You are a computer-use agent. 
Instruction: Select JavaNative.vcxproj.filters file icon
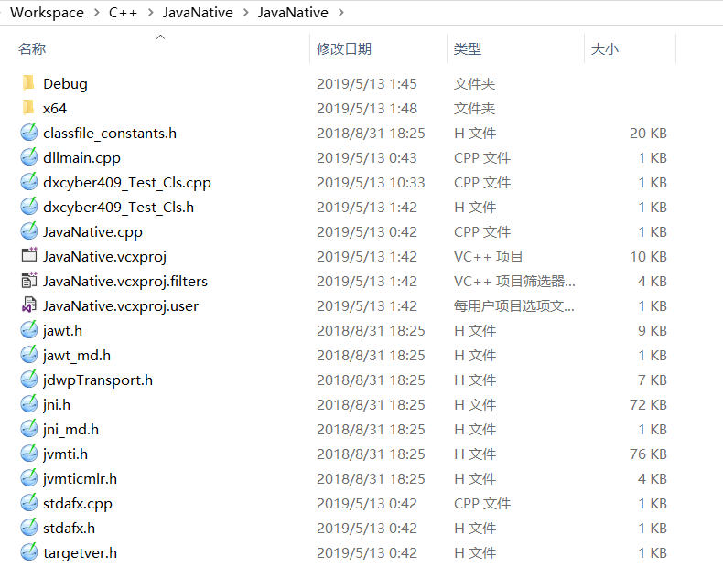pyautogui.click(x=29, y=281)
